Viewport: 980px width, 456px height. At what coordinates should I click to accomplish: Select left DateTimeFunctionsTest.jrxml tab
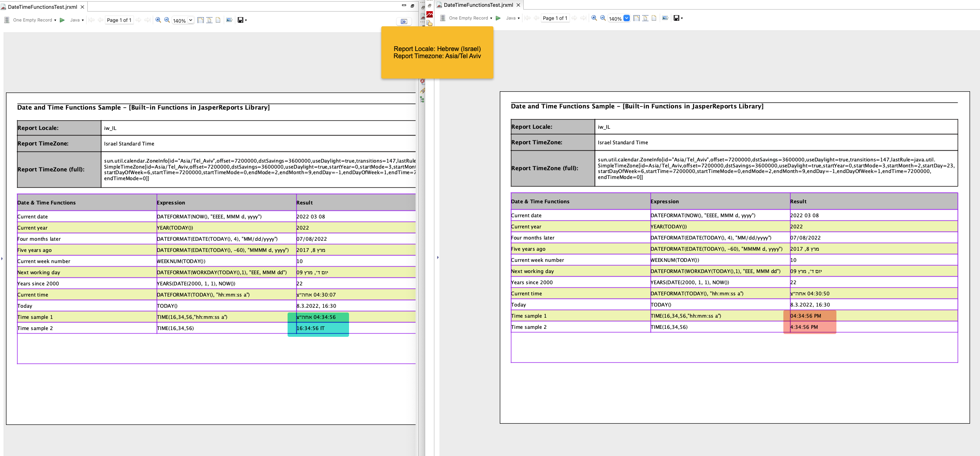[x=42, y=7]
